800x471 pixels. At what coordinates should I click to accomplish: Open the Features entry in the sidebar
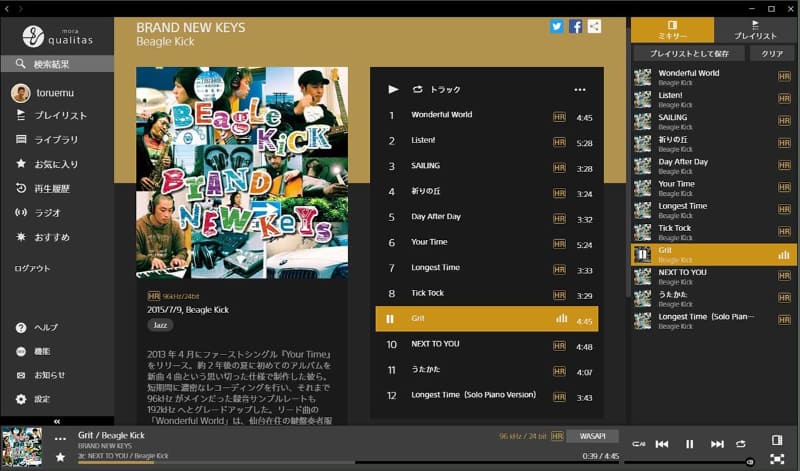(x=33, y=352)
